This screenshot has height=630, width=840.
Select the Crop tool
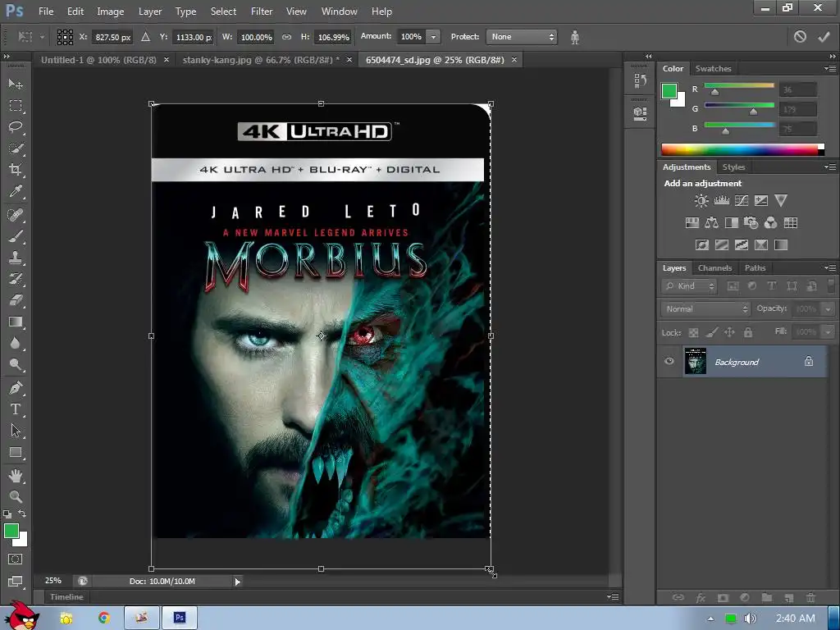[16, 170]
